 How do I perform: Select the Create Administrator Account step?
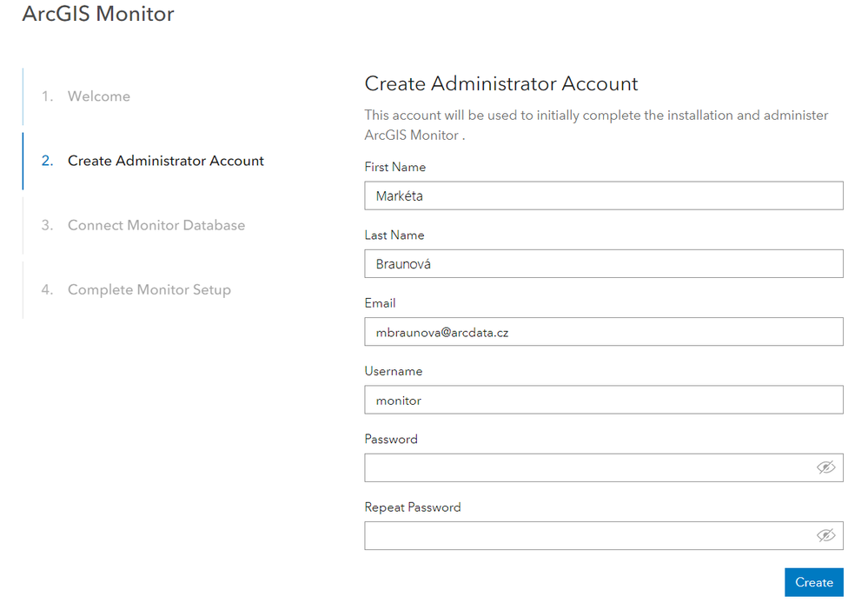coord(165,161)
